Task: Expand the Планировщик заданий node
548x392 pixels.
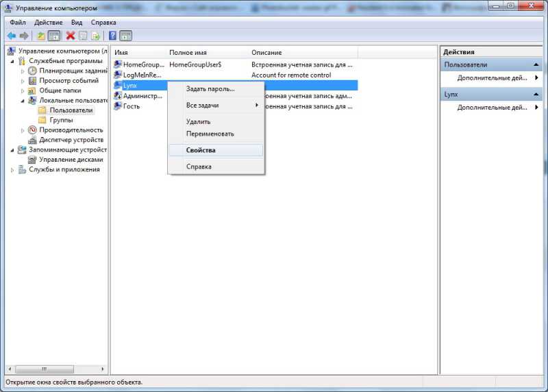Action: pyautogui.click(x=23, y=71)
